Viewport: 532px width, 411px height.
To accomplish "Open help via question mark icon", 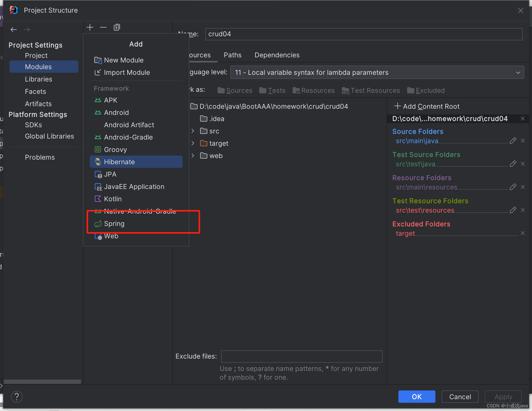I will (17, 397).
